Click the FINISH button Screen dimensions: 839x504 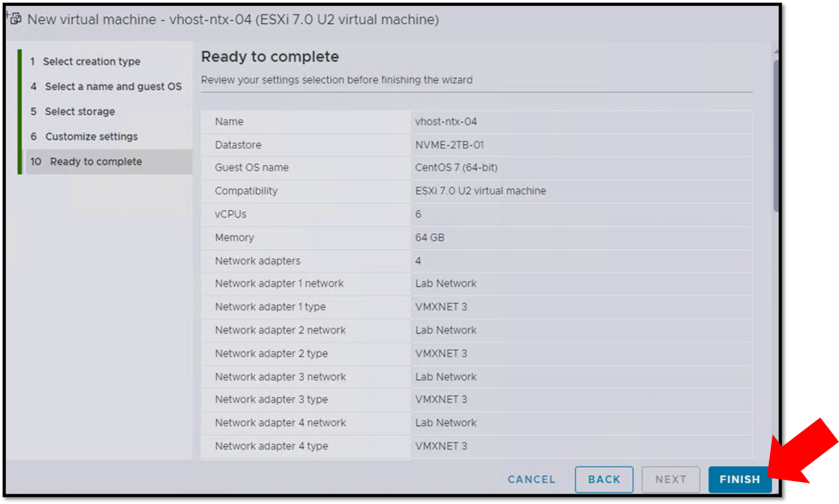[740, 479]
